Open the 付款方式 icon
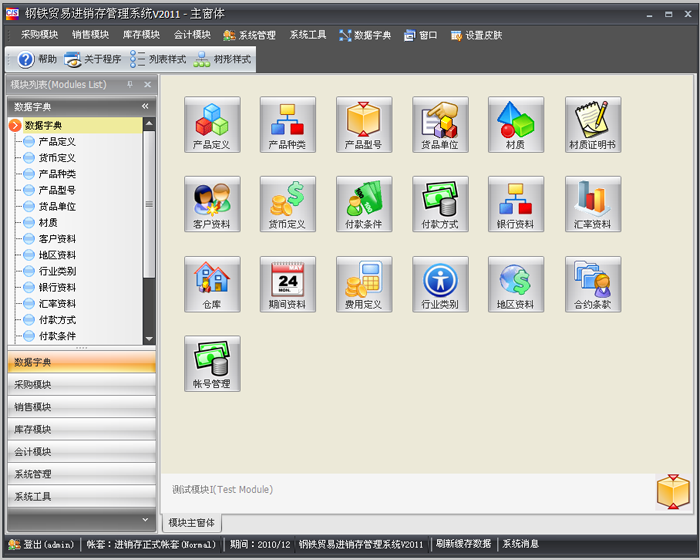This screenshot has width=700, height=560. (x=440, y=203)
